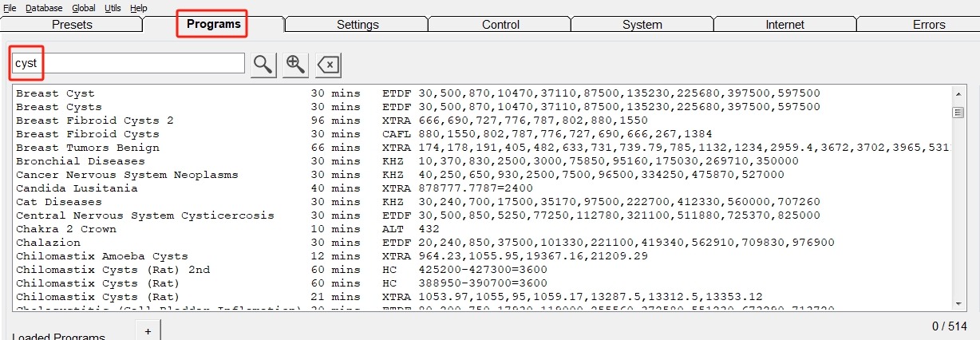
Task: Switch to the Settings tab
Action: (x=358, y=25)
